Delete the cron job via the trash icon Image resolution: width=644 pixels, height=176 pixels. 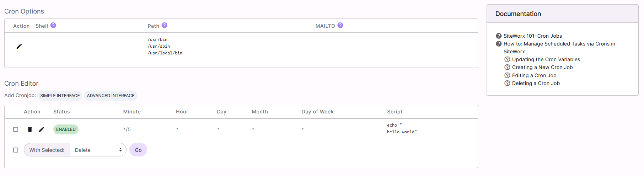tap(30, 129)
